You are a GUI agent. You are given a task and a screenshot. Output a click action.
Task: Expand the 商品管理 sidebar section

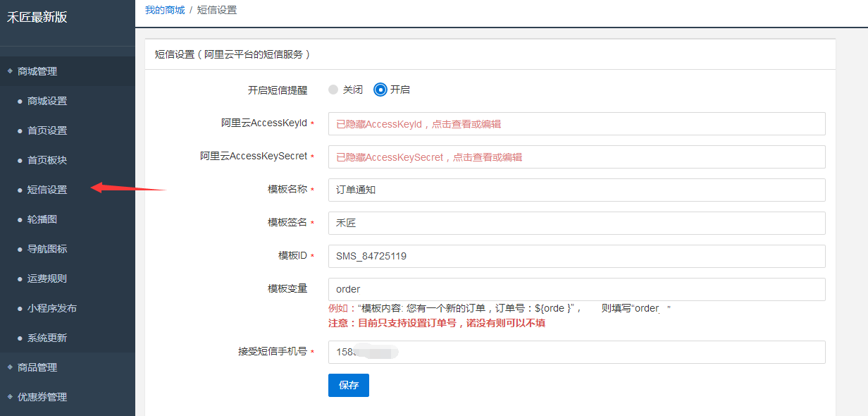point(37,367)
